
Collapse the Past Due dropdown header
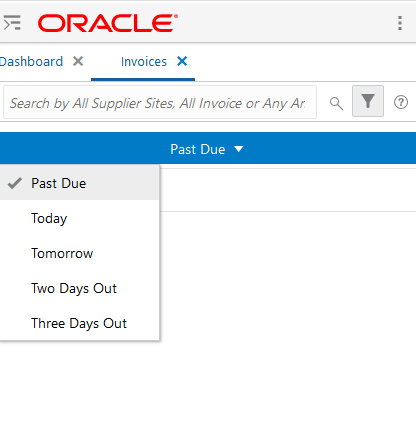pyautogui.click(x=207, y=149)
